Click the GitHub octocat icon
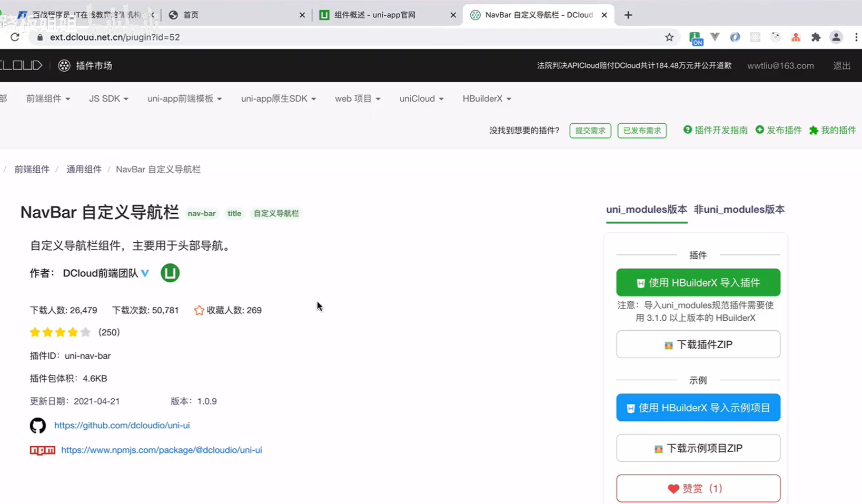Viewport: 862px width, 504px height. [x=38, y=426]
